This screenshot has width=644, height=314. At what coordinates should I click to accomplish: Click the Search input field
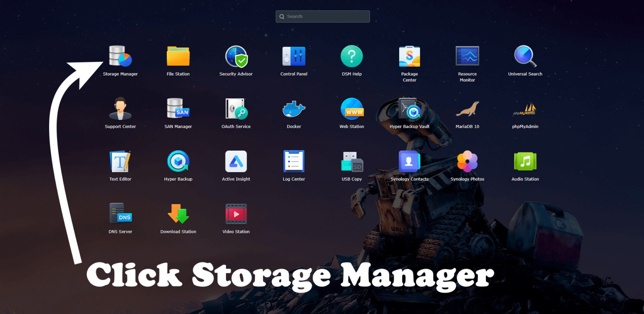(322, 16)
